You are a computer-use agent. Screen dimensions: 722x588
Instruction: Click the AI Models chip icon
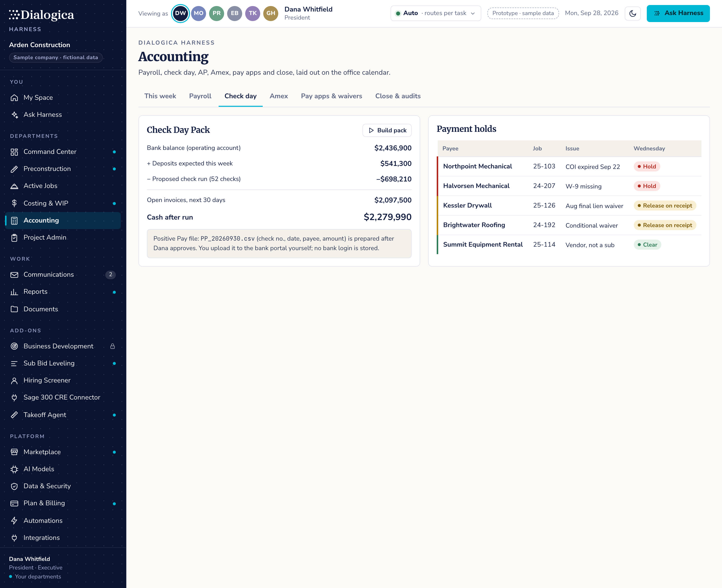coord(14,469)
